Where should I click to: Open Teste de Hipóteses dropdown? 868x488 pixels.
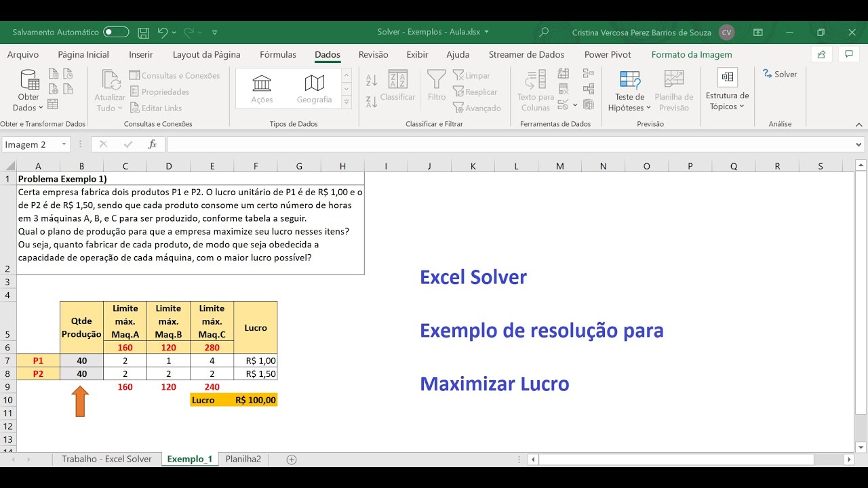[x=630, y=91]
